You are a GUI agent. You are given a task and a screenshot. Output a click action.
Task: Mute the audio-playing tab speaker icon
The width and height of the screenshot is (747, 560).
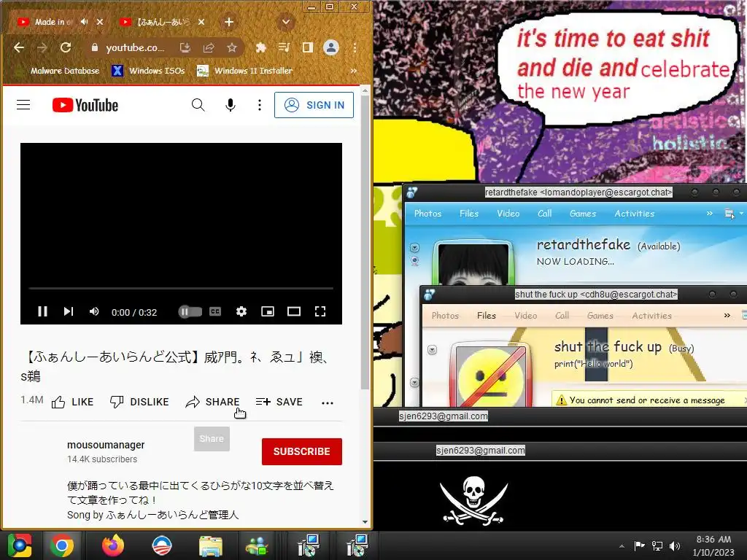pos(85,22)
